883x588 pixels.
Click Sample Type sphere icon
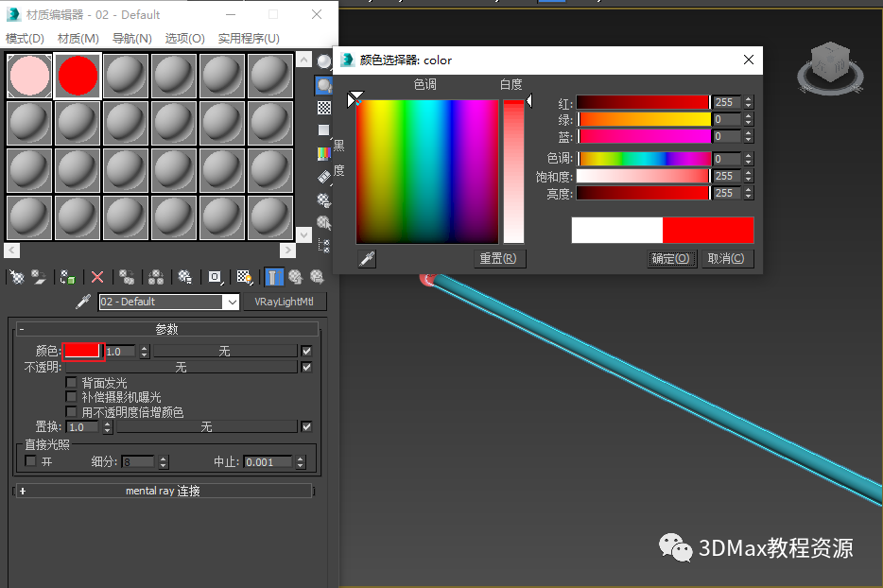pyautogui.click(x=324, y=61)
